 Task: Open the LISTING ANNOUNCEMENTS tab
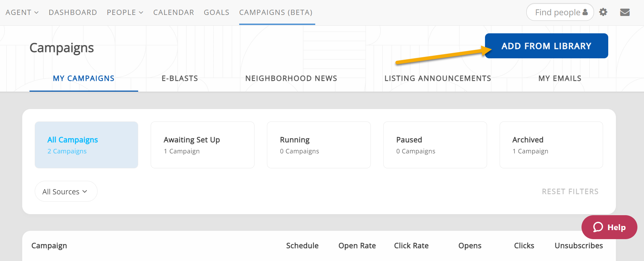(x=437, y=78)
